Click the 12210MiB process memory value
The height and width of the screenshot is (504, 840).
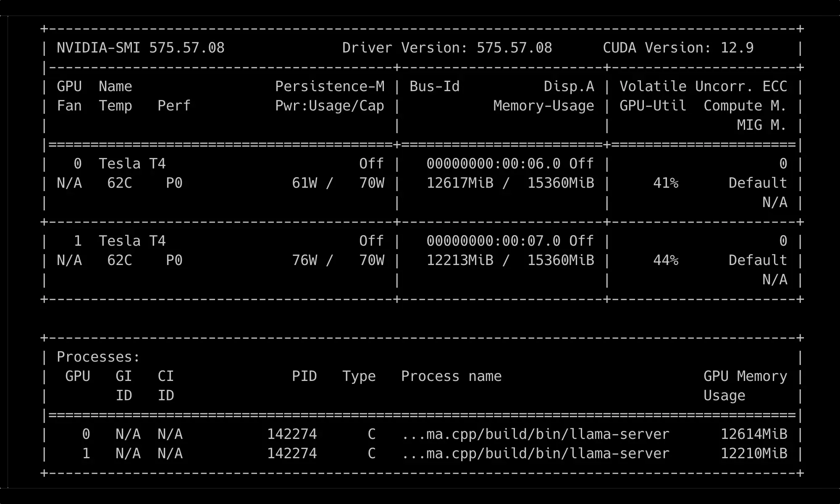[x=754, y=454]
